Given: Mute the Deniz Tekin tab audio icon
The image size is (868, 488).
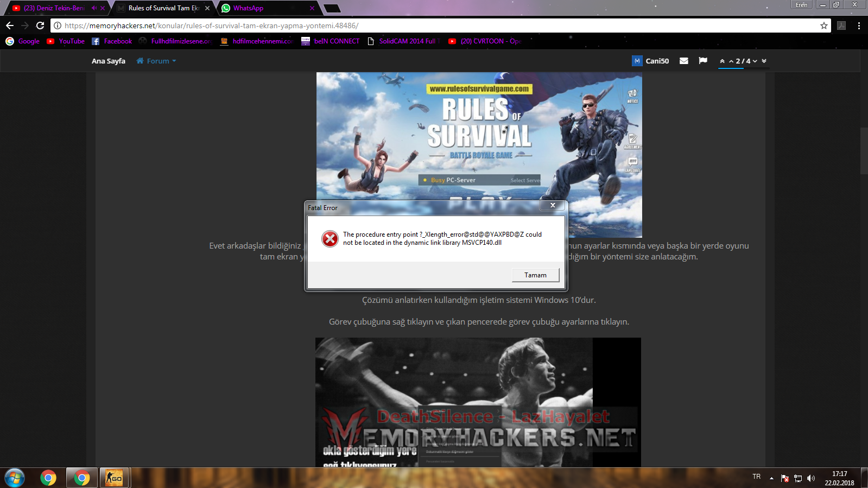Looking at the screenshot, I should click(94, 8).
